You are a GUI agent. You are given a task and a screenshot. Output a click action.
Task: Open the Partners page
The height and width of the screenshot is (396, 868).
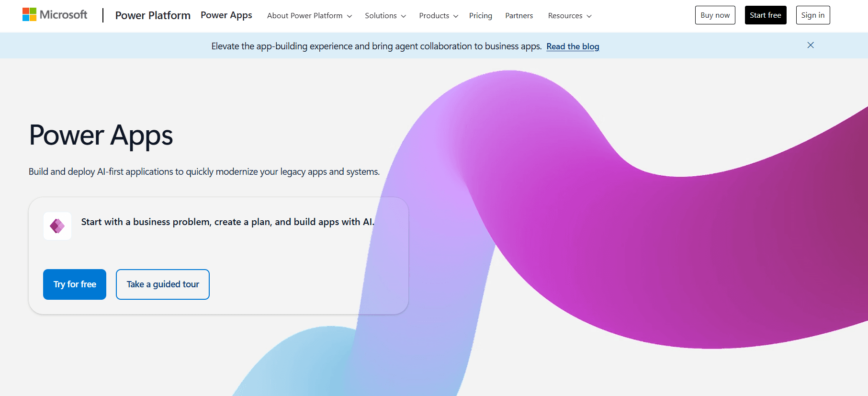click(519, 16)
